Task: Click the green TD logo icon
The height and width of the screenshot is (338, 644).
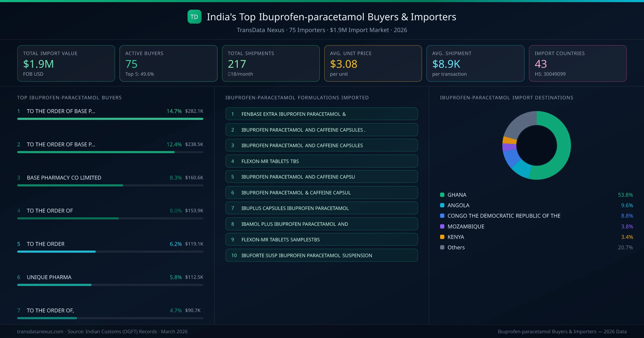Action: click(194, 17)
